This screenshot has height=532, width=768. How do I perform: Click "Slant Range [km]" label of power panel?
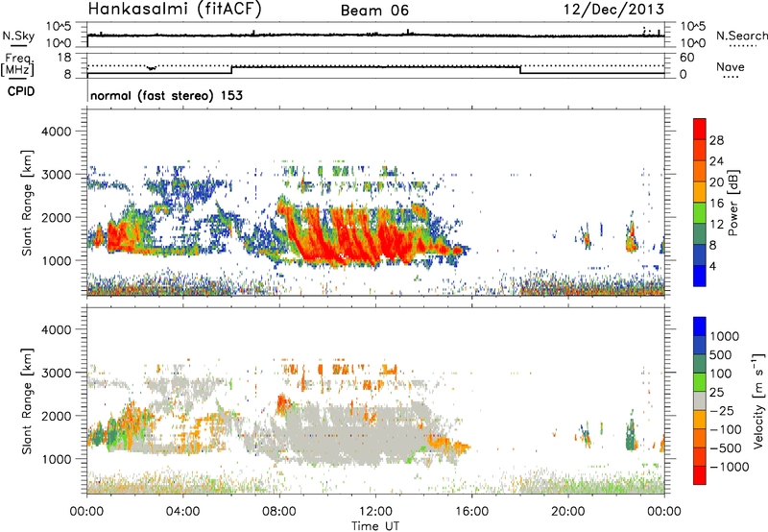point(27,203)
